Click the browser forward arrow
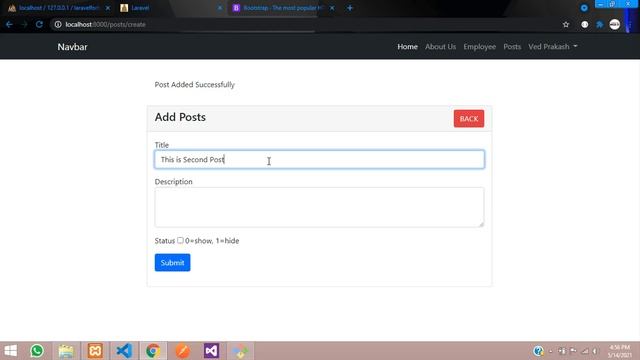This screenshot has height=360, width=640. click(24, 24)
